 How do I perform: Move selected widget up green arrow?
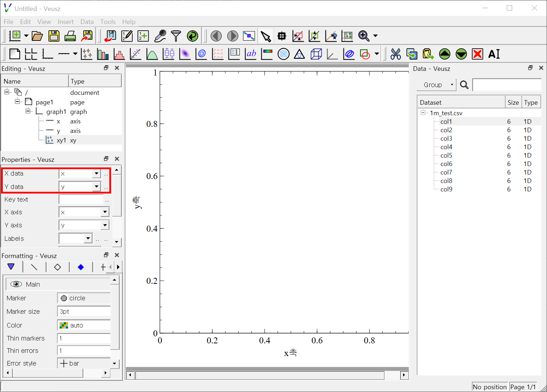tap(445, 54)
